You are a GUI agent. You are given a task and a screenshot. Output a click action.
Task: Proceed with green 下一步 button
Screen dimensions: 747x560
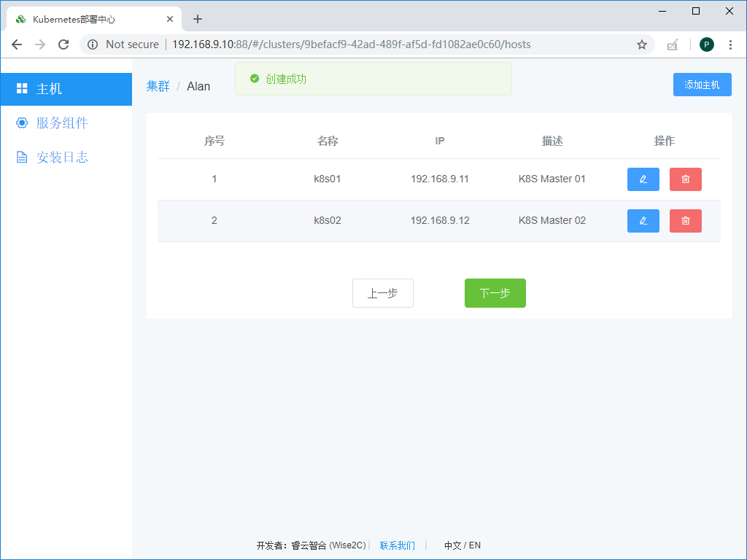pos(495,293)
